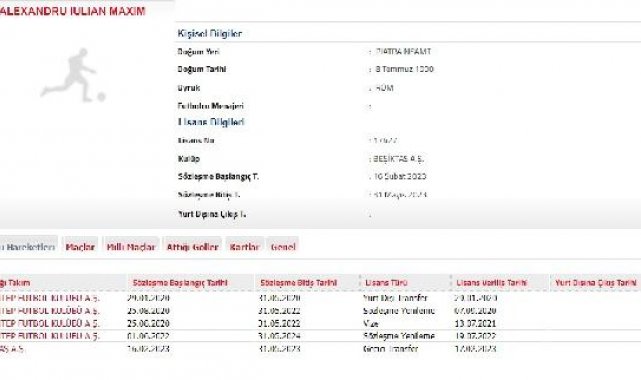Switch to the Genel tab
The image size is (641, 380).
[x=283, y=247]
